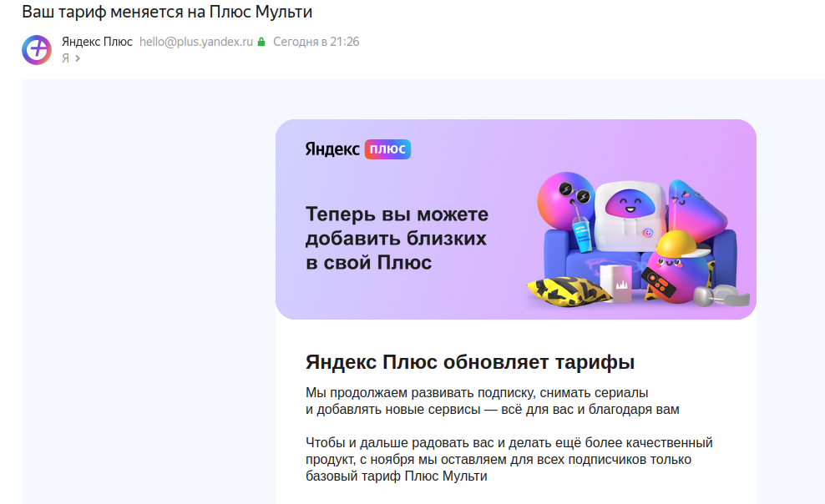Screen dimensions: 825x504
Task: Open sender address hello@plus.yandex.ru
Action: tap(196, 42)
